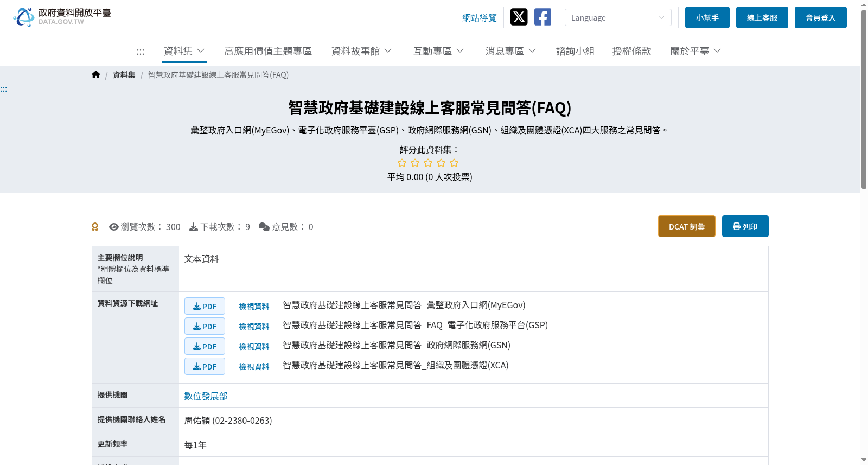Image resolution: width=868 pixels, height=465 pixels.
Task: Expand the 資料故事館 menu
Action: coord(362,51)
